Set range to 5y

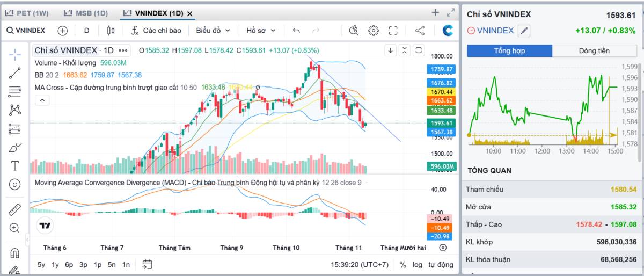point(41,264)
